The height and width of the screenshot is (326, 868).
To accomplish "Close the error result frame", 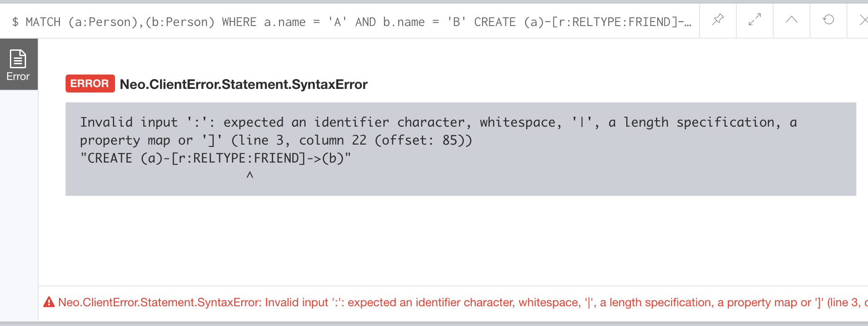I will [863, 20].
